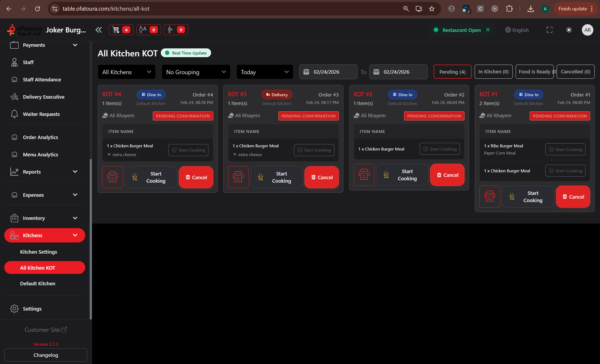Cancel KOT #2 with the Cancel button

(447, 175)
